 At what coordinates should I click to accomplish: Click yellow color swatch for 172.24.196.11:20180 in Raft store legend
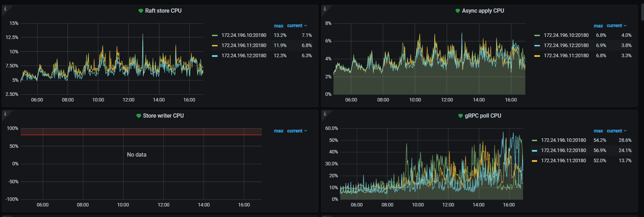tap(215, 46)
